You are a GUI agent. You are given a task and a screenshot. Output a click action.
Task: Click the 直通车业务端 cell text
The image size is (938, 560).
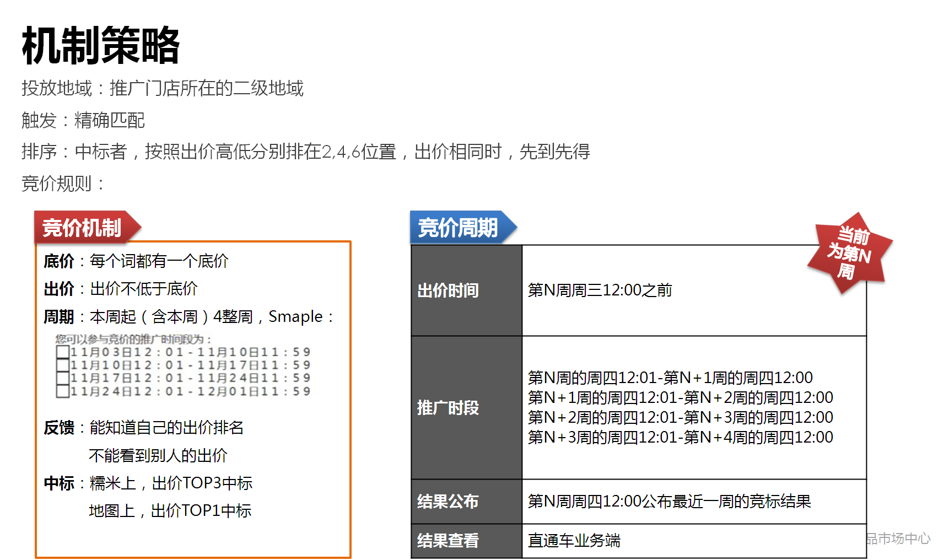[574, 541]
